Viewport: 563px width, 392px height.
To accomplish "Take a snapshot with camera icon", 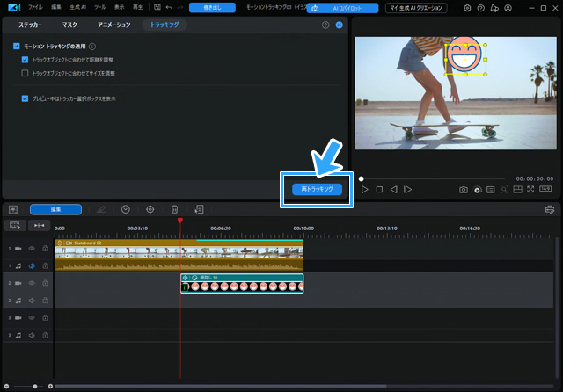I will pos(464,190).
